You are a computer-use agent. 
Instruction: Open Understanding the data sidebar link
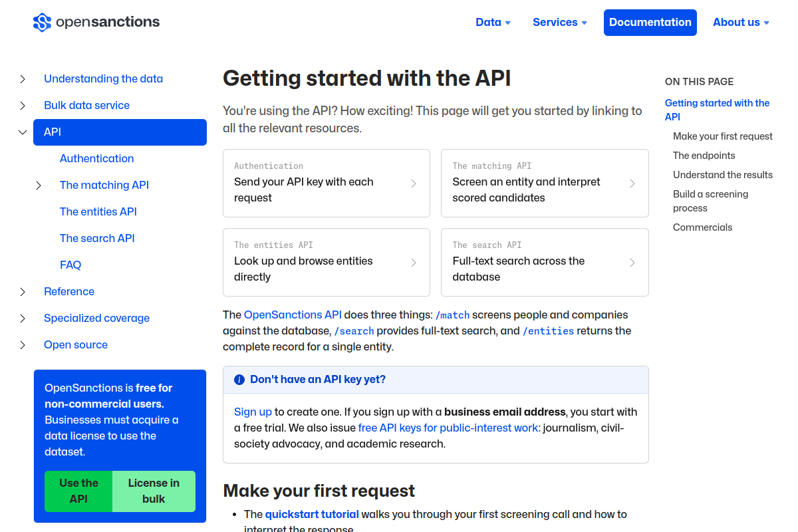point(103,79)
